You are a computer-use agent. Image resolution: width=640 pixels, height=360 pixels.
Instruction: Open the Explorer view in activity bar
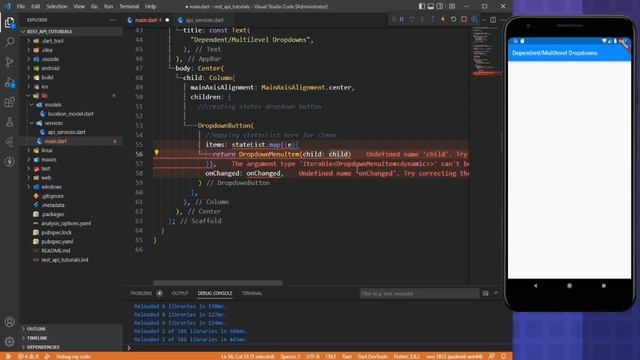click(x=9, y=22)
